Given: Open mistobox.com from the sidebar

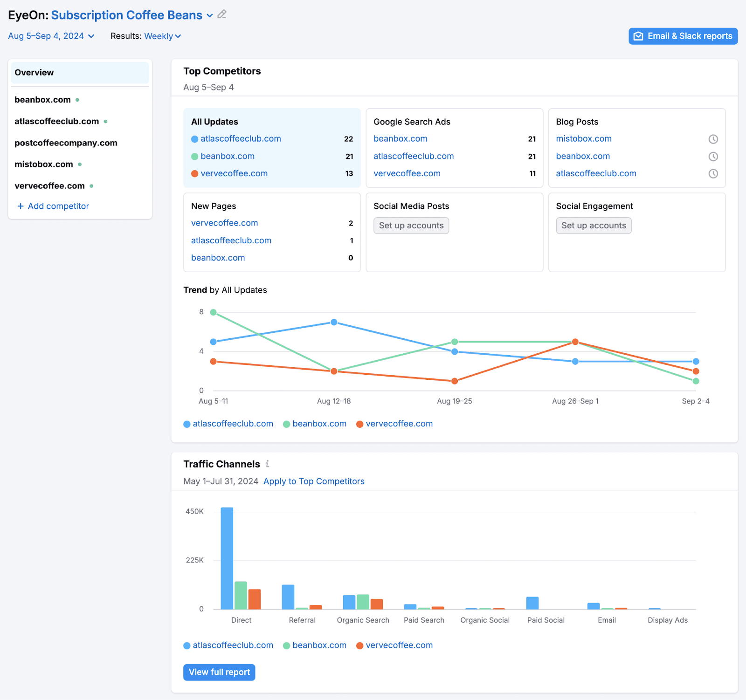Looking at the screenshot, I should tap(43, 164).
